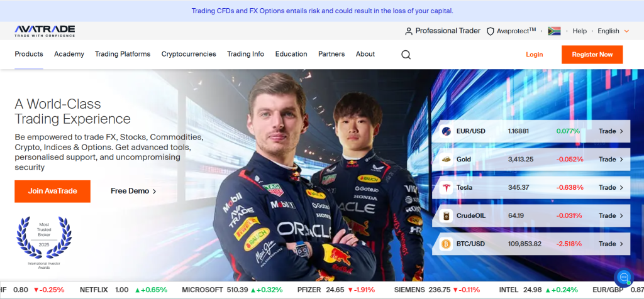
Task: Click the Register Now button
Action: pos(592,55)
